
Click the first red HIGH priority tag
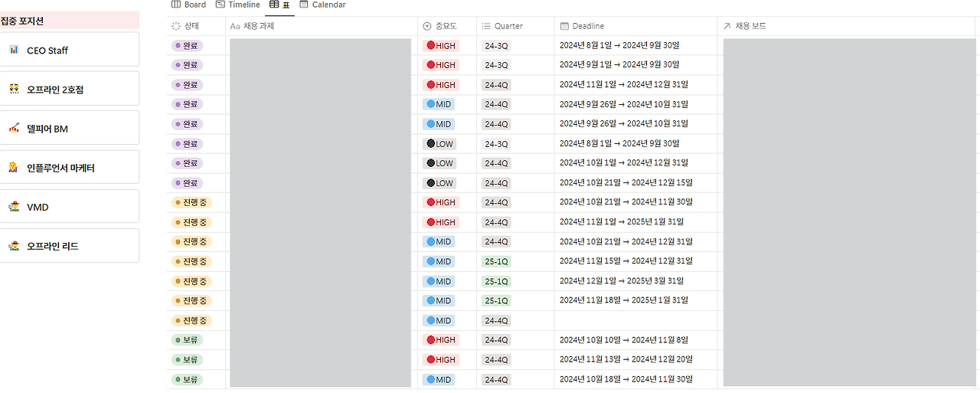(x=440, y=46)
